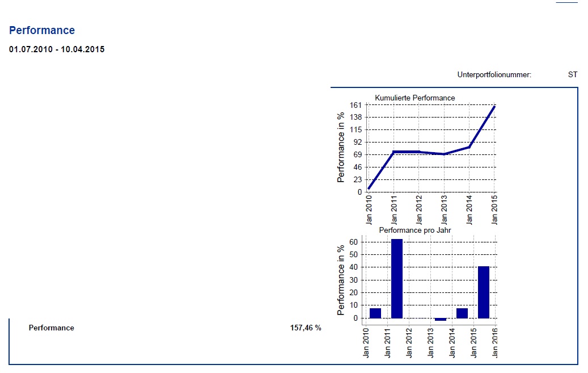
Task: Click the 30 axis label in yearly chart
Action: pos(354,280)
